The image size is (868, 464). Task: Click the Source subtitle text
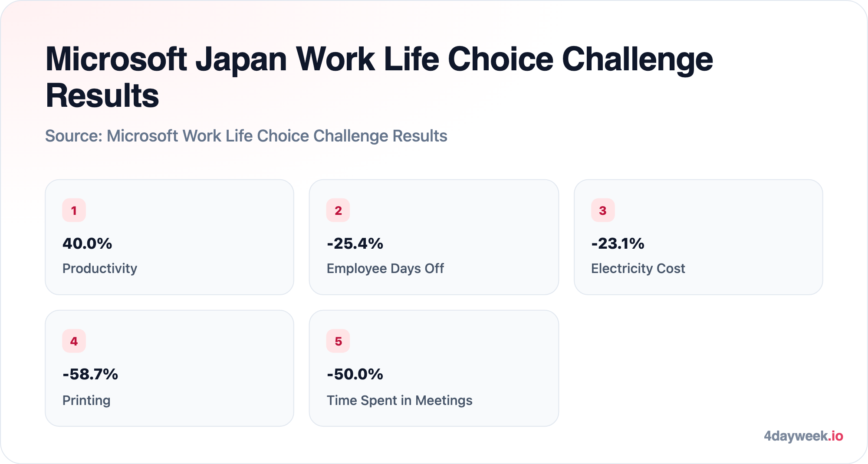point(246,136)
